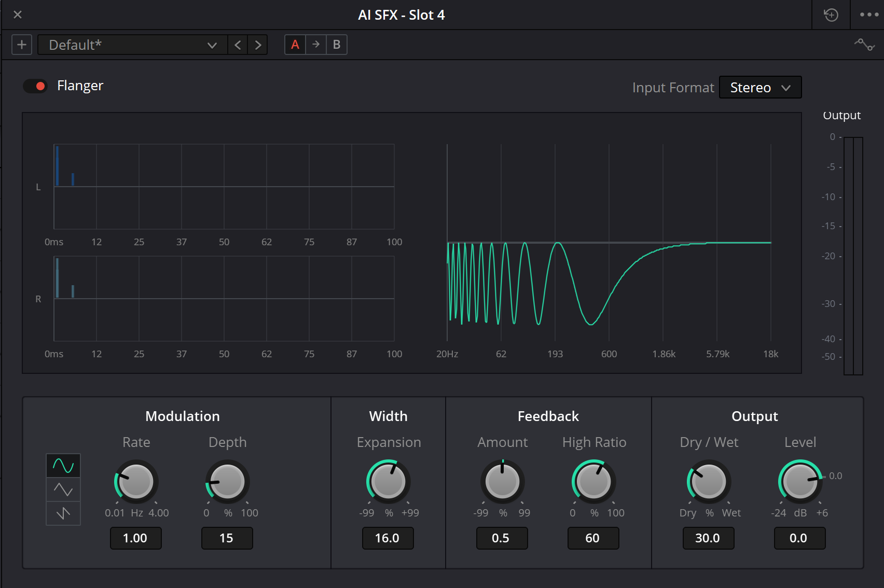Click the L channel delay graph
Screen dimensions: 884x588
[224, 187]
